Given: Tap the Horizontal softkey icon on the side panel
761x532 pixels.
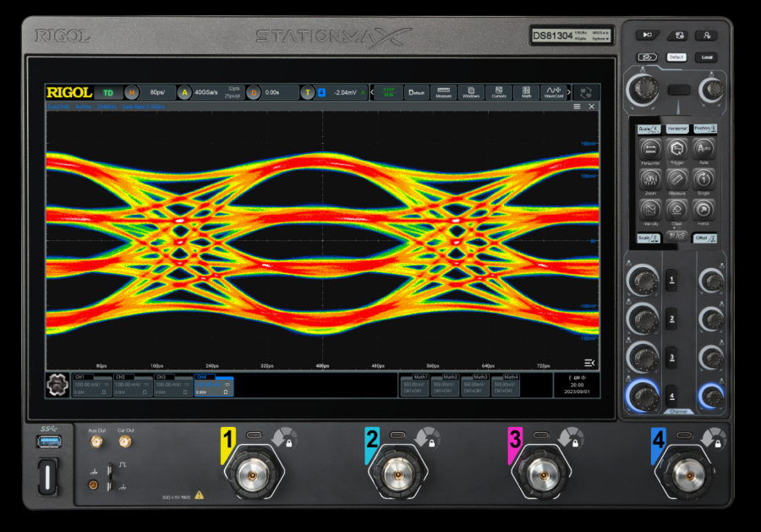Looking at the screenshot, I should click(650, 149).
